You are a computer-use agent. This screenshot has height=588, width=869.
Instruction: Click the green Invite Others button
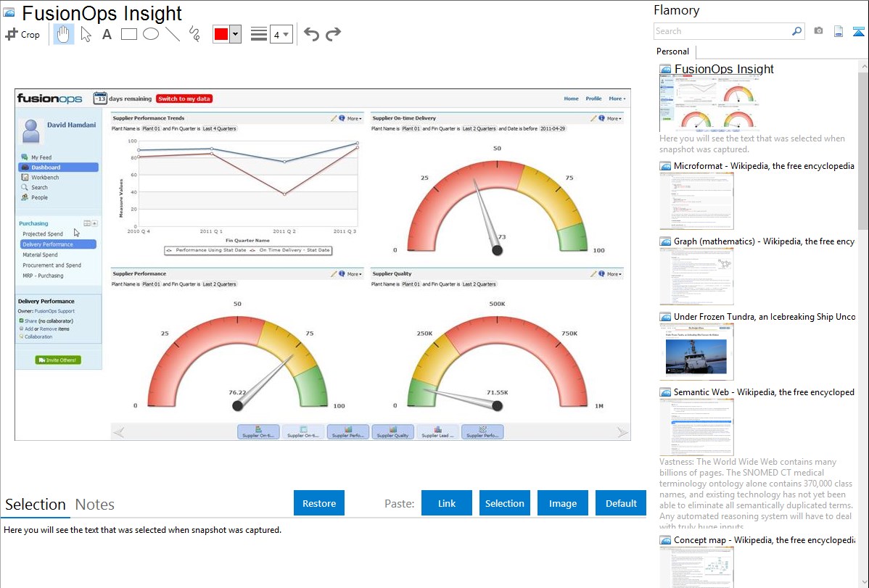pyautogui.click(x=58, y=360)
